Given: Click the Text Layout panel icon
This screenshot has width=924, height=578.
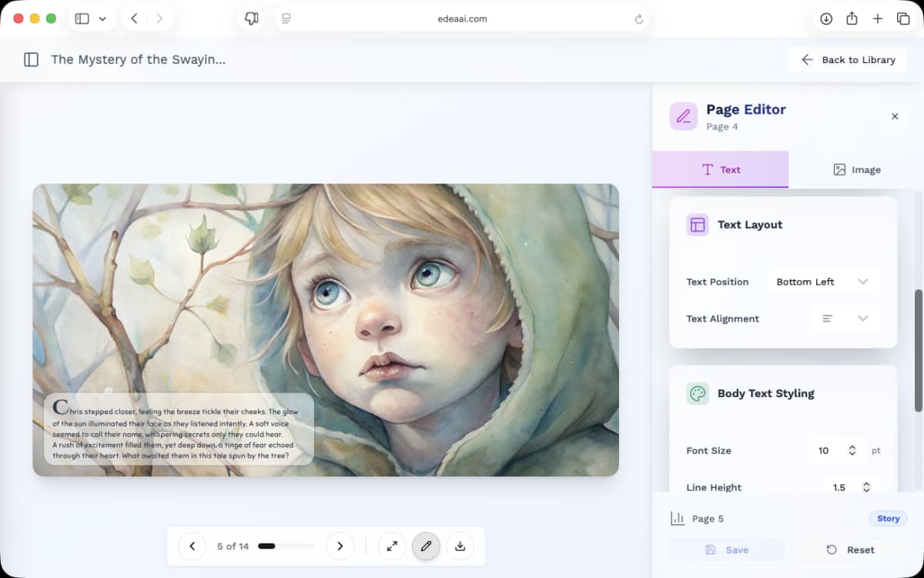Looking at the screenshot, I should (697, 224).
